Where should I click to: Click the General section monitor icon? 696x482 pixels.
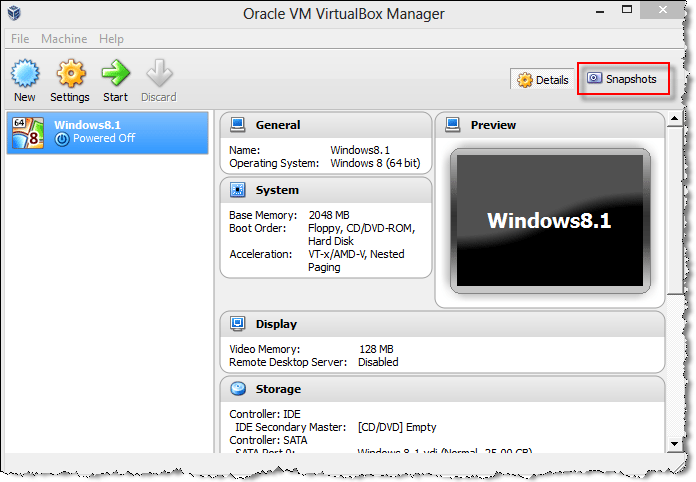(237, 125)
